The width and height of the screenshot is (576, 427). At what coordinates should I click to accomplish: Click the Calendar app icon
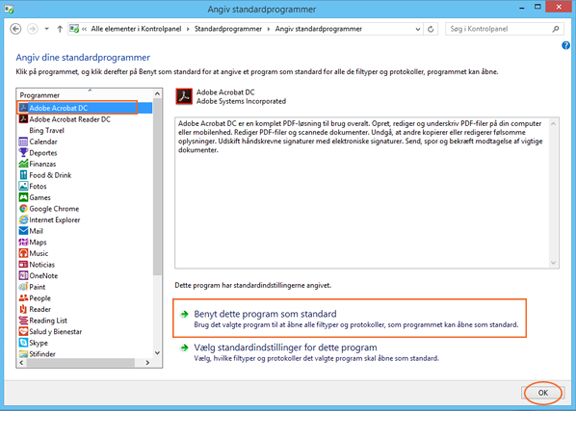(x=23, y=141)
